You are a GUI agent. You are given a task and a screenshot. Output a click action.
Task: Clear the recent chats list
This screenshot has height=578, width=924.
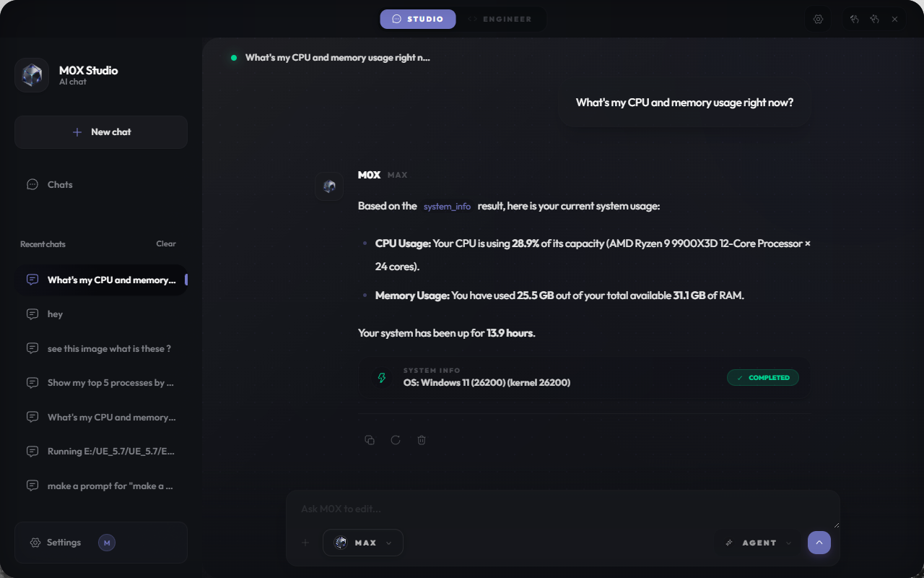pyautogui.click(x=166, y=244)
